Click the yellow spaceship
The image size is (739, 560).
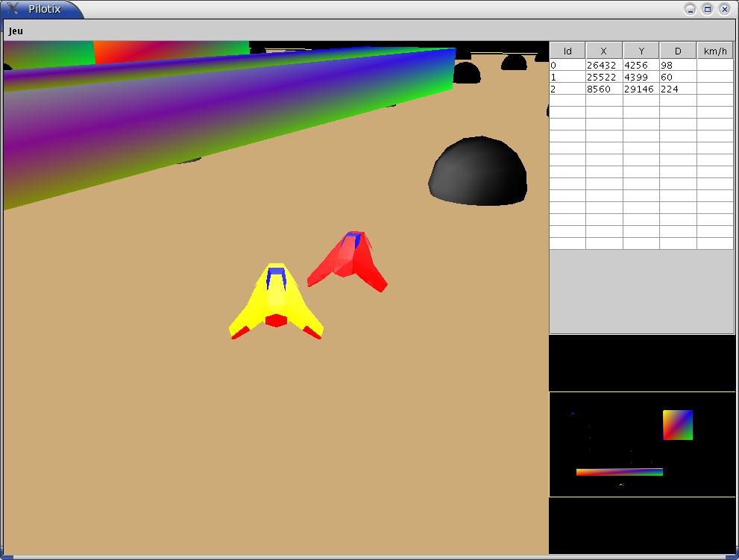[x=276, y=302]
